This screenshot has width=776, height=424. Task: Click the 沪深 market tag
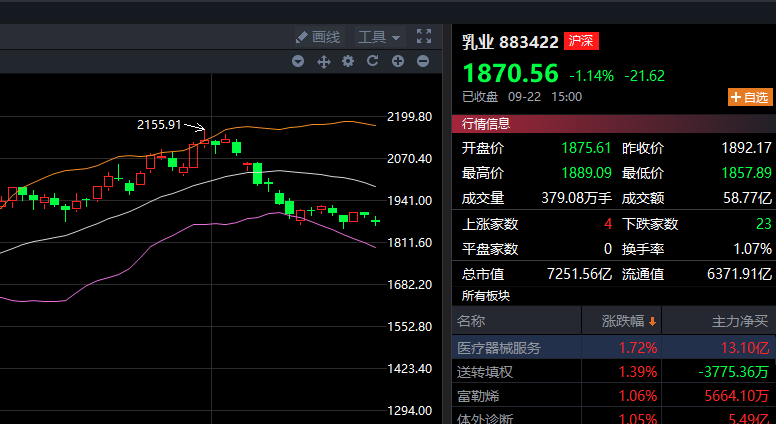pos(582,41)
